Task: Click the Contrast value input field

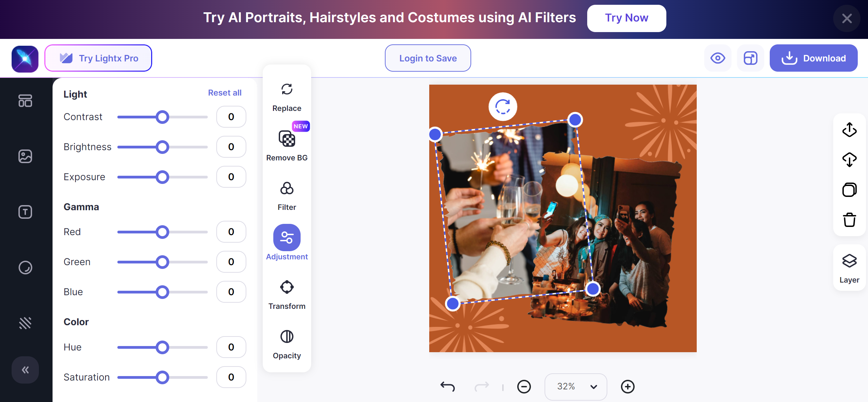Action: [x=231, y=117]
